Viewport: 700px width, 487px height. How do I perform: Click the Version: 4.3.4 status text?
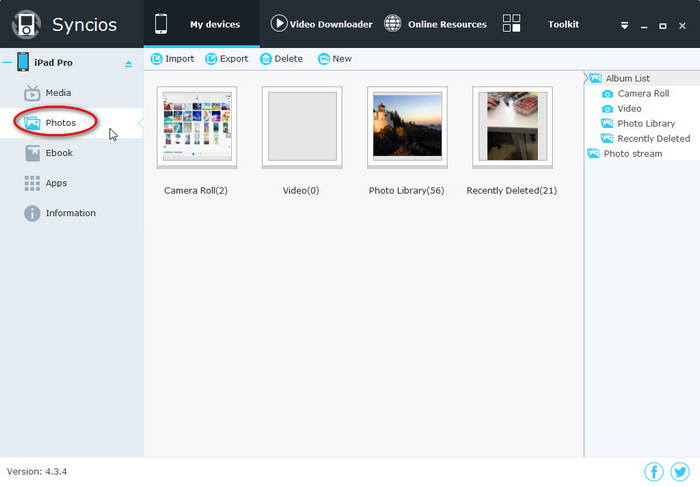37,471
